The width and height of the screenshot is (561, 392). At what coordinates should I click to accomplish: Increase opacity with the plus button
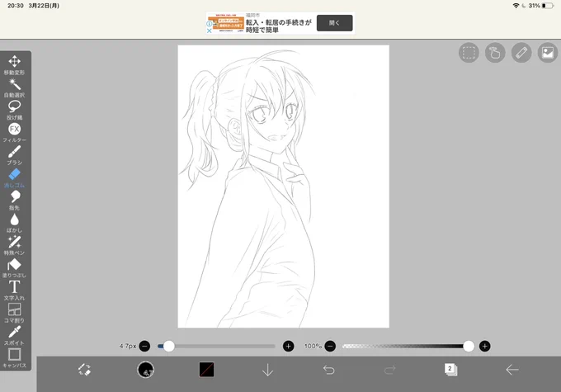485,346
